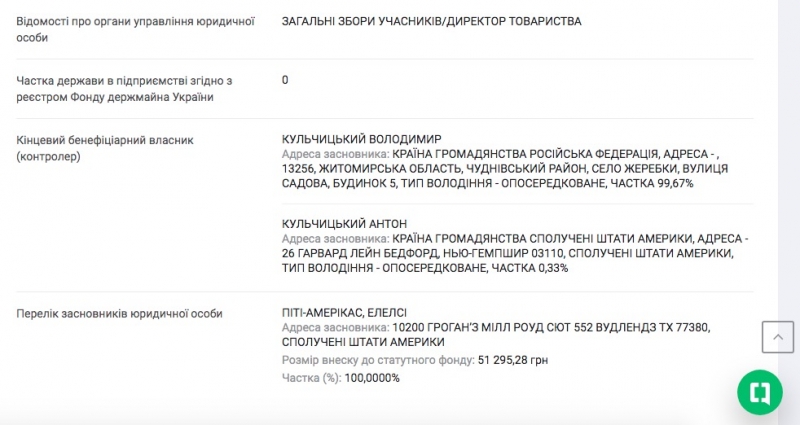Click the share value 100,0000%
This screenshot has width=800, height=425.
(371, 378)
